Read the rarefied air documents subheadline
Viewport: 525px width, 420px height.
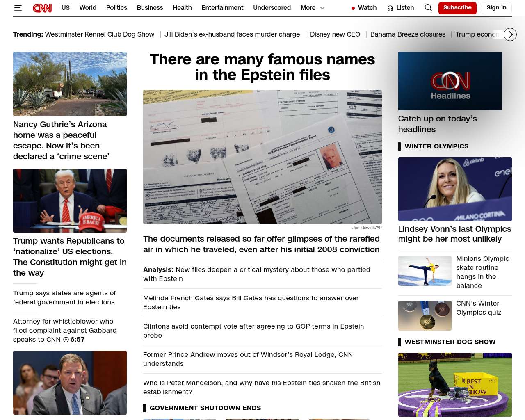click(x=261, y=244)
